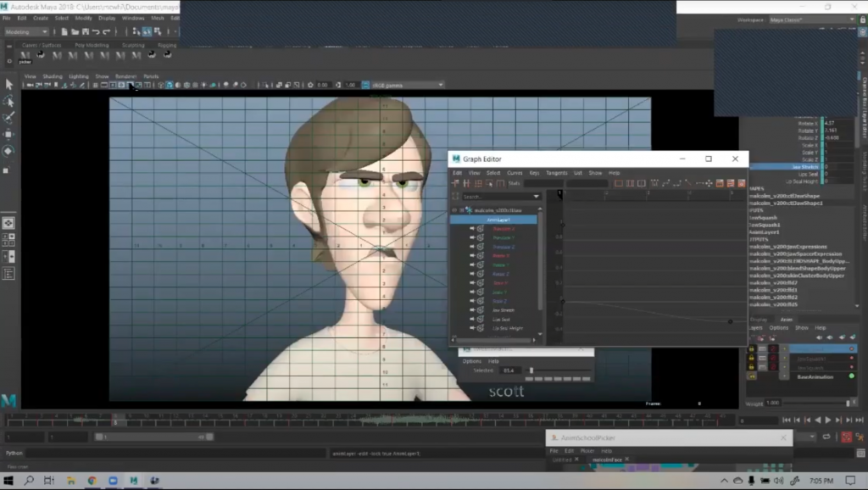Image resolution: width=868 pixels, height=490 pixels.
Task: Click scroll-down arrow in Graph Editor outliner
Action: coord(540,334)
